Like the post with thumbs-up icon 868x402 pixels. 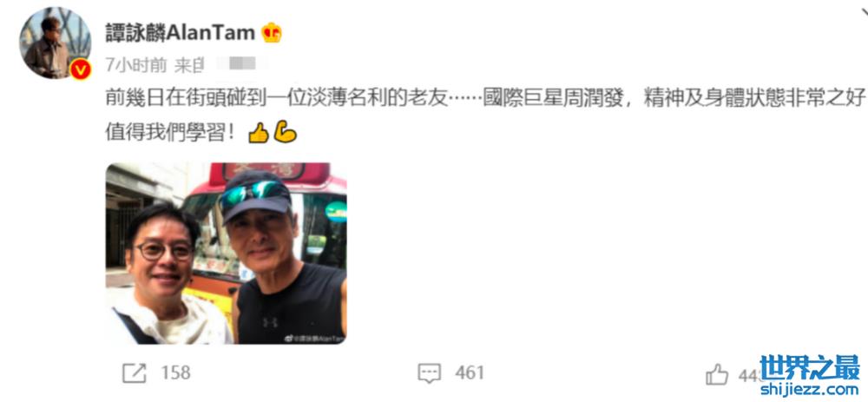pos(717,374)
